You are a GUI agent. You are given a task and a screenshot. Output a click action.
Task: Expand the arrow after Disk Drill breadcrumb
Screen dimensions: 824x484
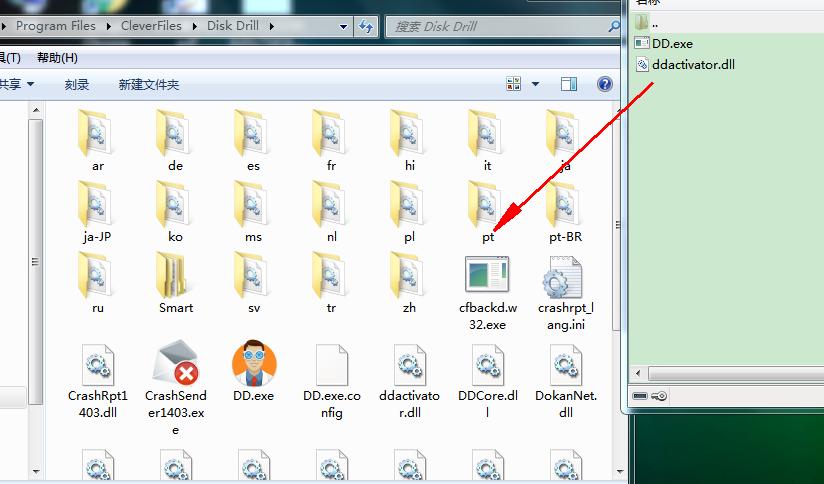point(272,26)
